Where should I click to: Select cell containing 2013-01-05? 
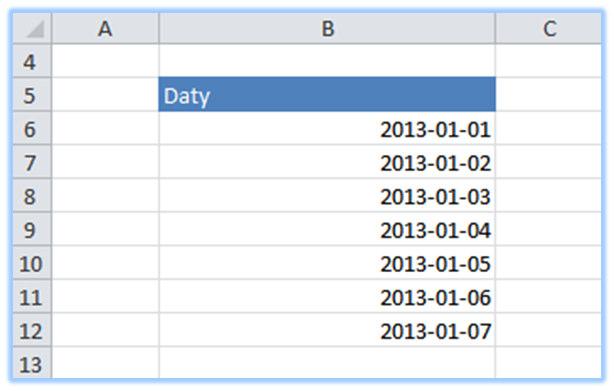(x=327, y=263)
